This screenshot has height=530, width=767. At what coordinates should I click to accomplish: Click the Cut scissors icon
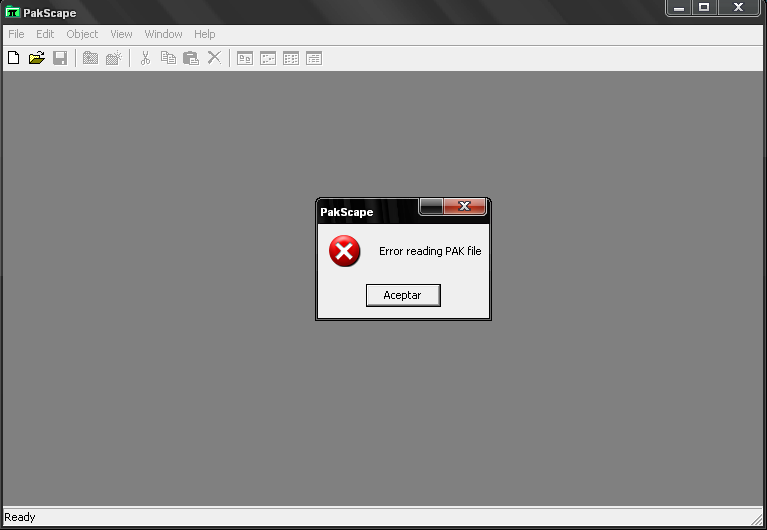(145, 58)
